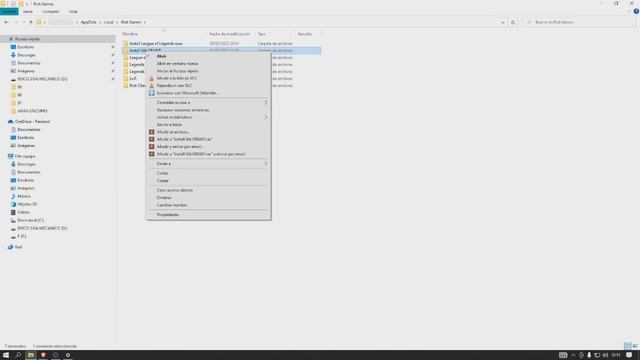Switch to the details view toggle in the status bar
This screenshot has width=640, height=360.
click(628, 346)
